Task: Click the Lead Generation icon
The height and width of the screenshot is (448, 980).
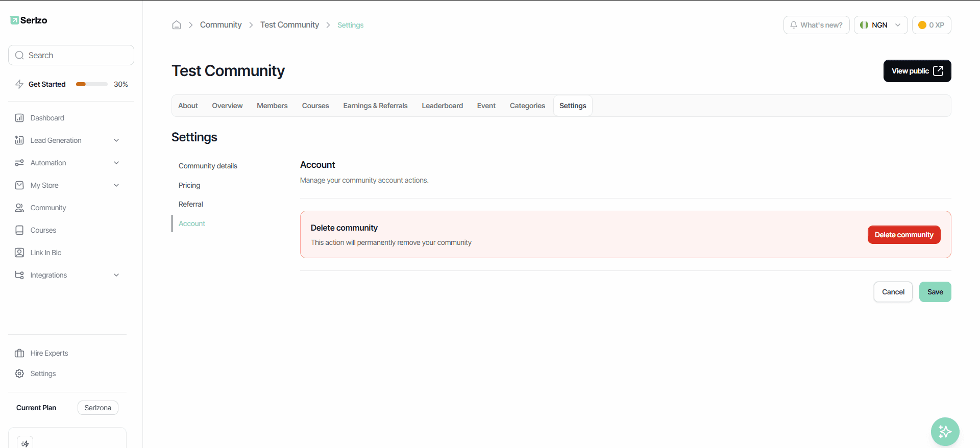Action: [x=19, y=140]
